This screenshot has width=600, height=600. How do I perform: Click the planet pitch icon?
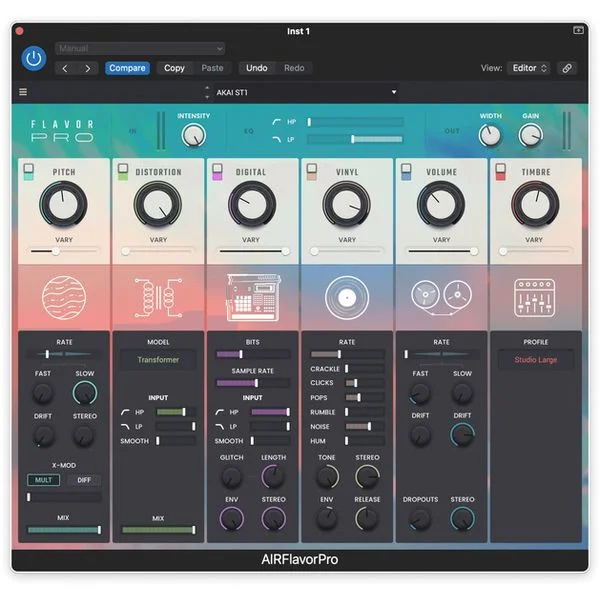[64, 297]
